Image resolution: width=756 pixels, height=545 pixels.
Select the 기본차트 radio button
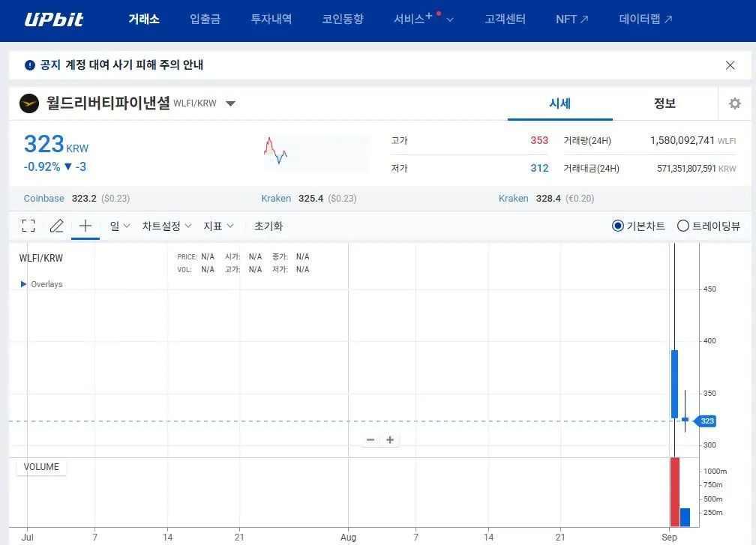pyautogui.click(x=617, y=225)
